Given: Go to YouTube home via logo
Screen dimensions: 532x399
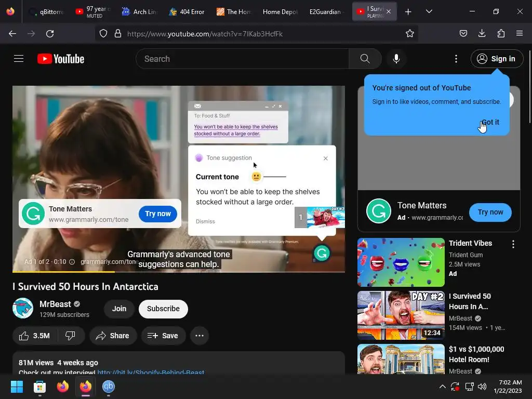Looking at the screenshot, I should click(61, 59).
